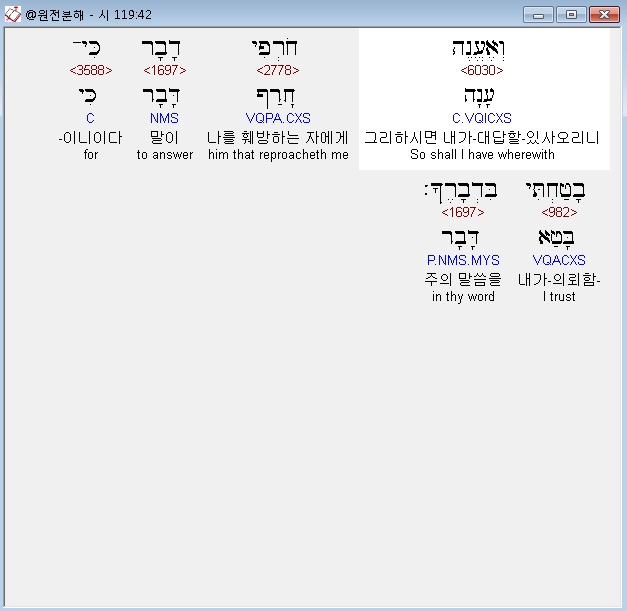Select English gloss 'So shall I have wherewith'
The height and width of the screenshot is (611, 627).
click(x=482, y=155)
